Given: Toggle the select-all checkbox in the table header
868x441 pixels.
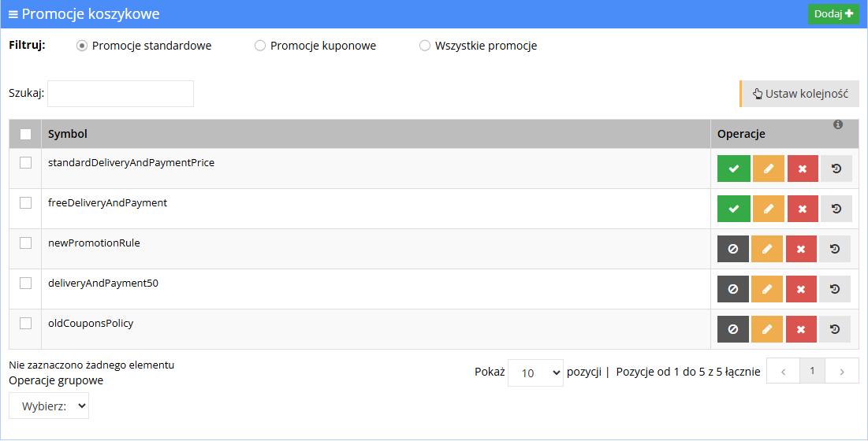Looking at the screenshot, I should (25, 134).
